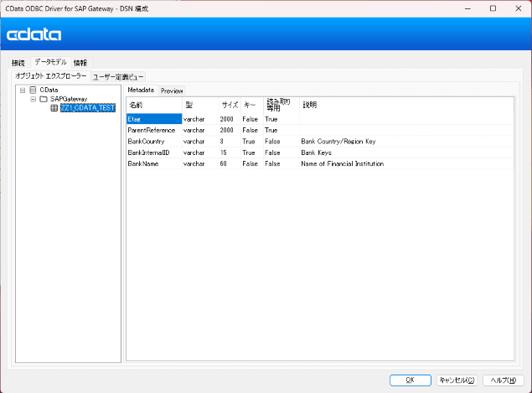The image size is (532, 393).
Task: Select the BankInternalID row name
Action: point(154,153)
